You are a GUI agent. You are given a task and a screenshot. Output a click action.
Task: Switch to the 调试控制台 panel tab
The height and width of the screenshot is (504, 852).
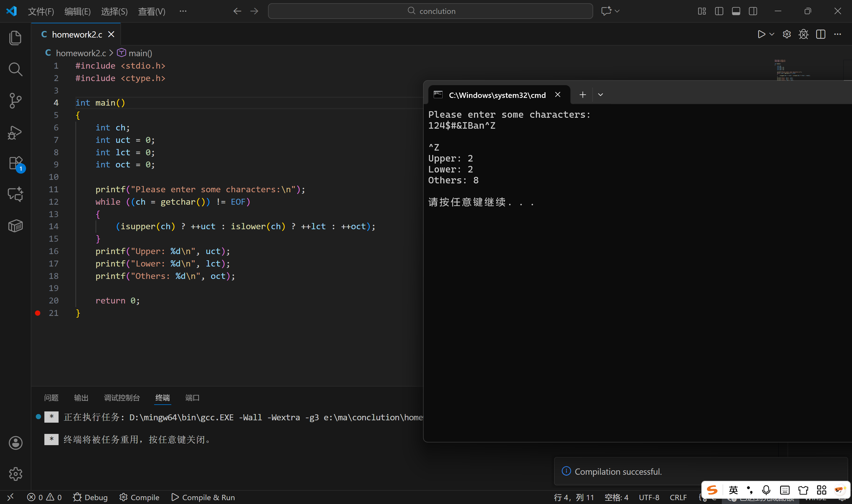pos(122,398)
